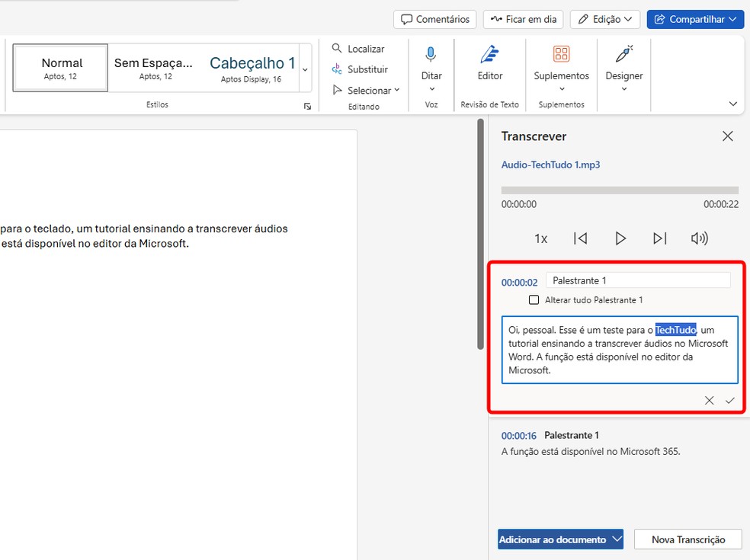The width and height of the screenshot is (750, 560).
Task: Open the Estilos dialog launcher
Action: [x=307, y=106]
